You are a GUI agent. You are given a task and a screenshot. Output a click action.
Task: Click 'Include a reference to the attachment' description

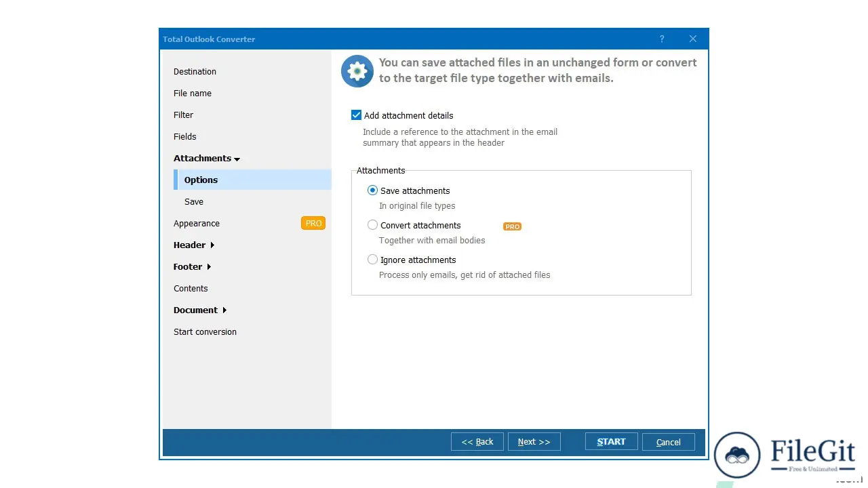(460, 137)
